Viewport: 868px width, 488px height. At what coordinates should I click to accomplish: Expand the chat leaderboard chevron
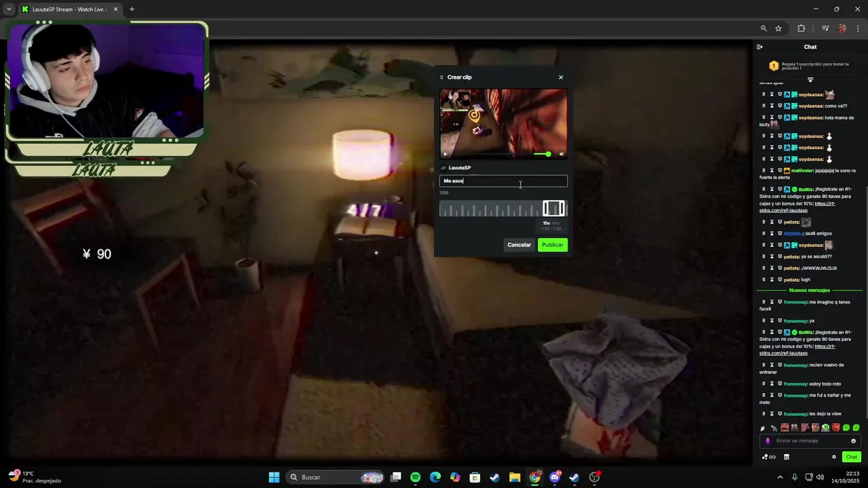[x=810, y=80]
